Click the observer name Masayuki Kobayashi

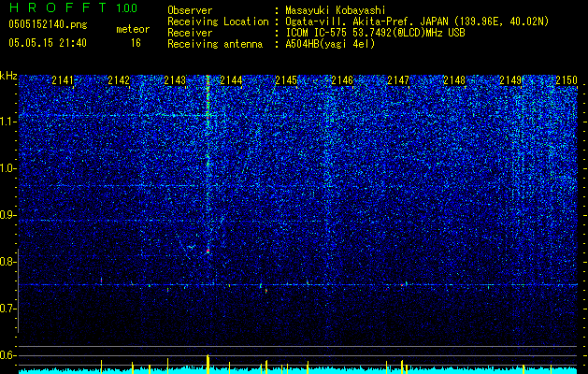click(336, 10)
